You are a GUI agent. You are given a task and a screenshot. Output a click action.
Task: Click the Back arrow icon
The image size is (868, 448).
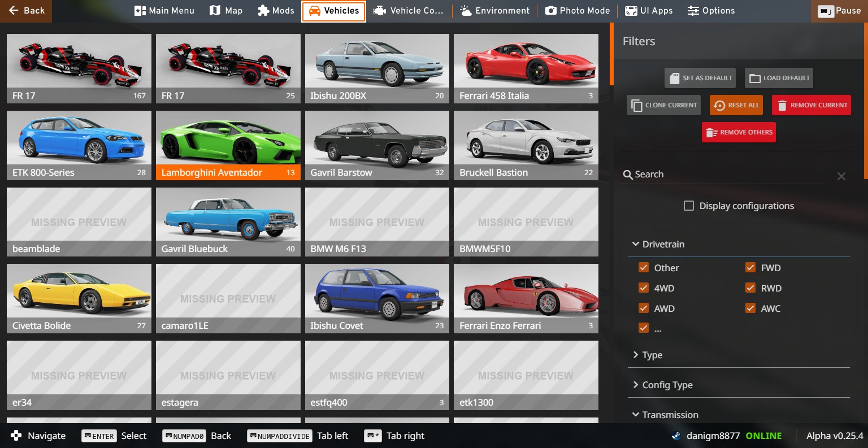(14, 10)
